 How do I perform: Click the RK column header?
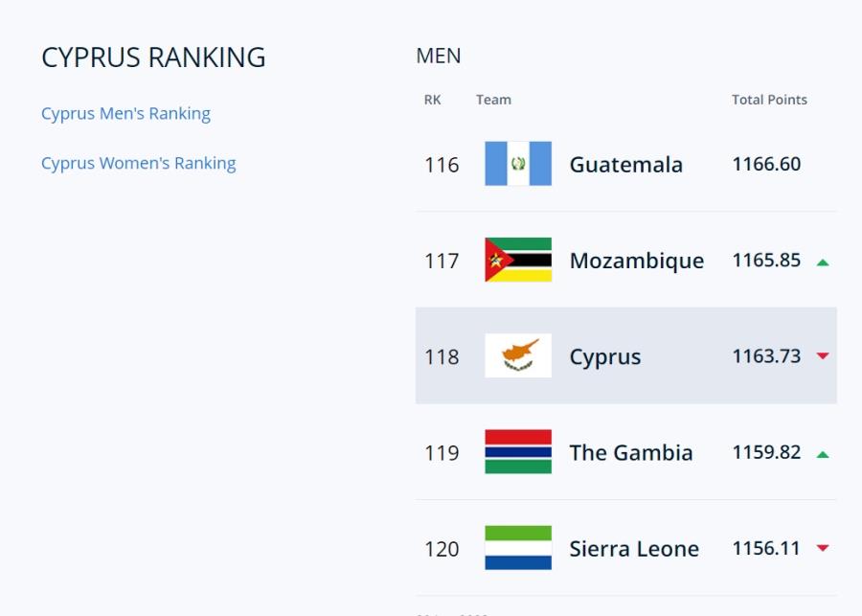point(432,100)
